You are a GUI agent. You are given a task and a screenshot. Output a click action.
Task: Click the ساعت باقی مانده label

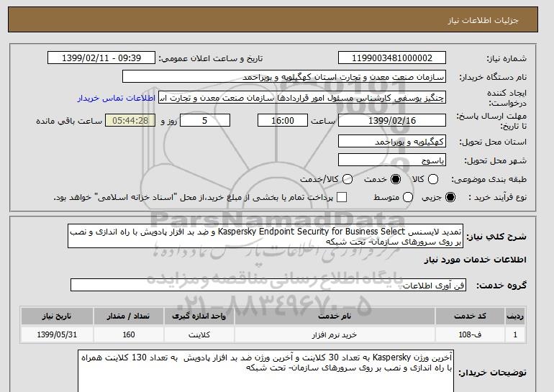point(69,121)
